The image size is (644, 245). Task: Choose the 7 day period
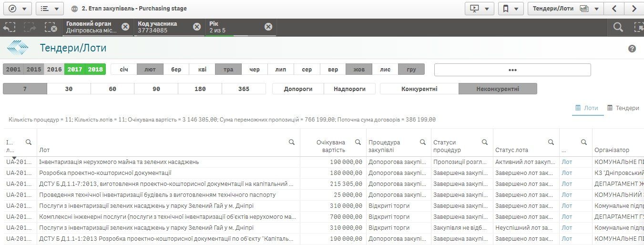pos(25,89)
